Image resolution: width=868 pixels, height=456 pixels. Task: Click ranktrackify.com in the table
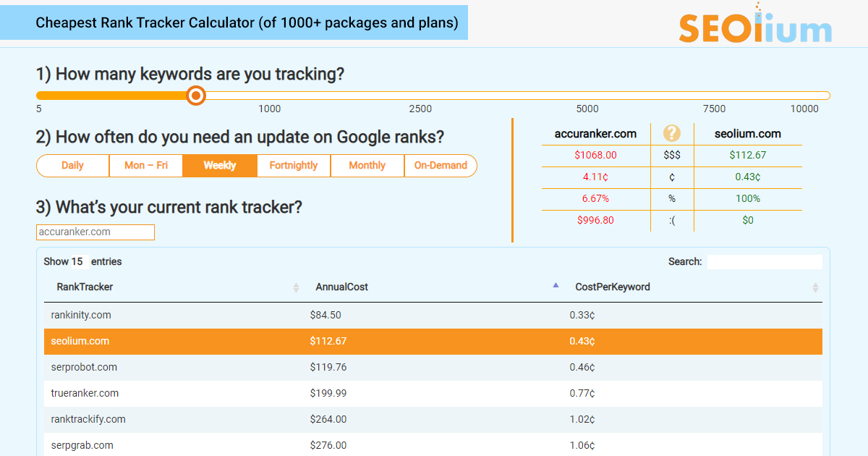tap(88, 420)
